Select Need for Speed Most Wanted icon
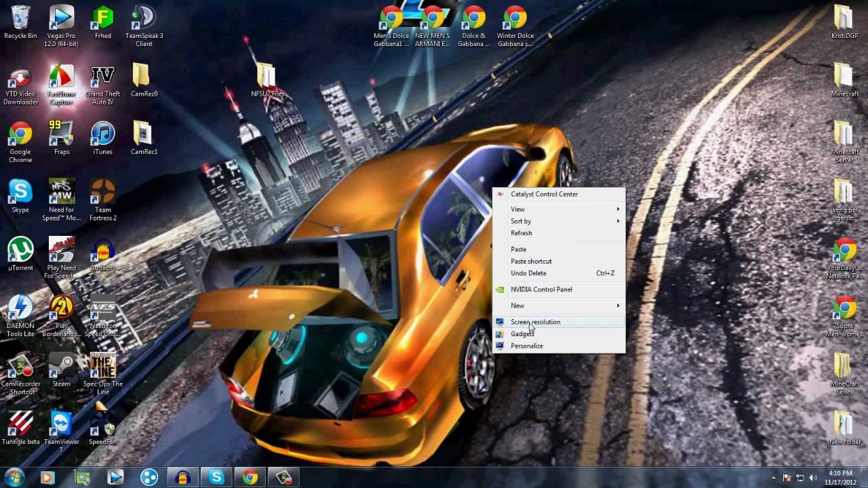 tap(62, 201)
